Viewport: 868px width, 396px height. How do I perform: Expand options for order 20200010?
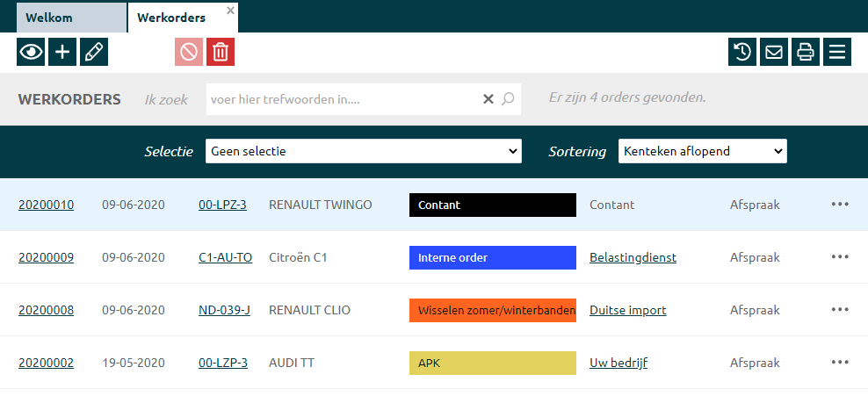pyautogui.click(x=840, y=205)
